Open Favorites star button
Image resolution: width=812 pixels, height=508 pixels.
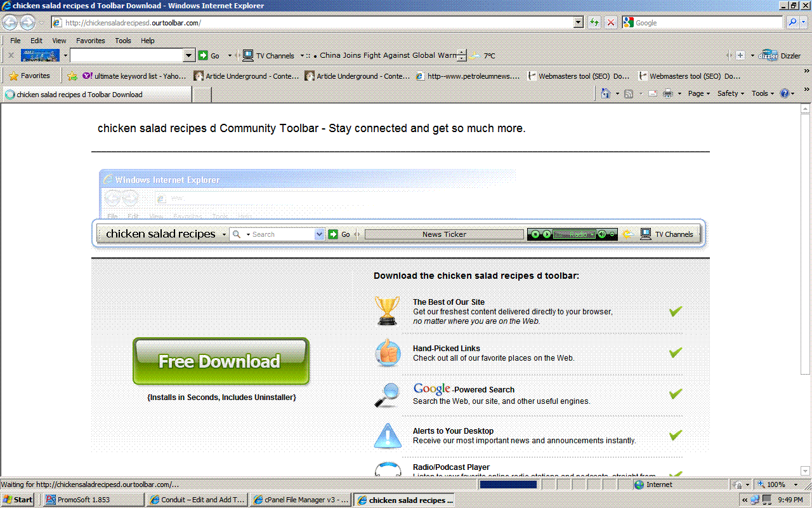30,76
